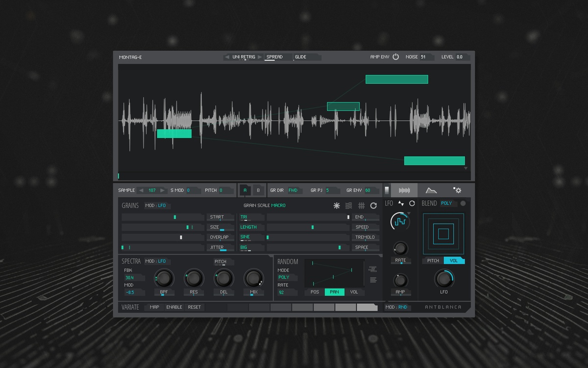
Task: Click the refresh icon in Grains header
Action: (x=373, y=206)
